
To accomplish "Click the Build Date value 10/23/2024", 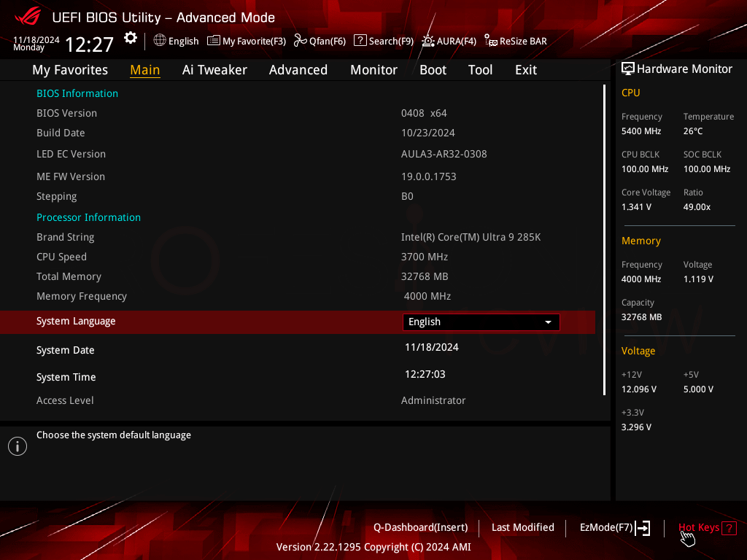I will [427, 133].
